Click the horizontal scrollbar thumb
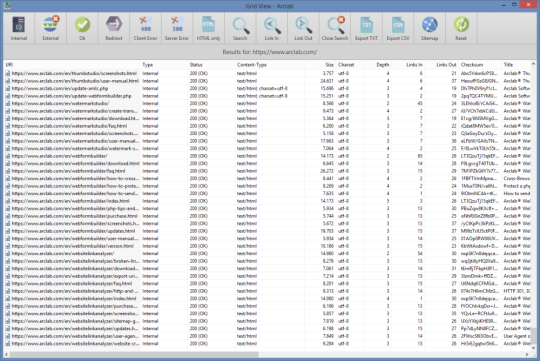 click(x=134, y=354)
